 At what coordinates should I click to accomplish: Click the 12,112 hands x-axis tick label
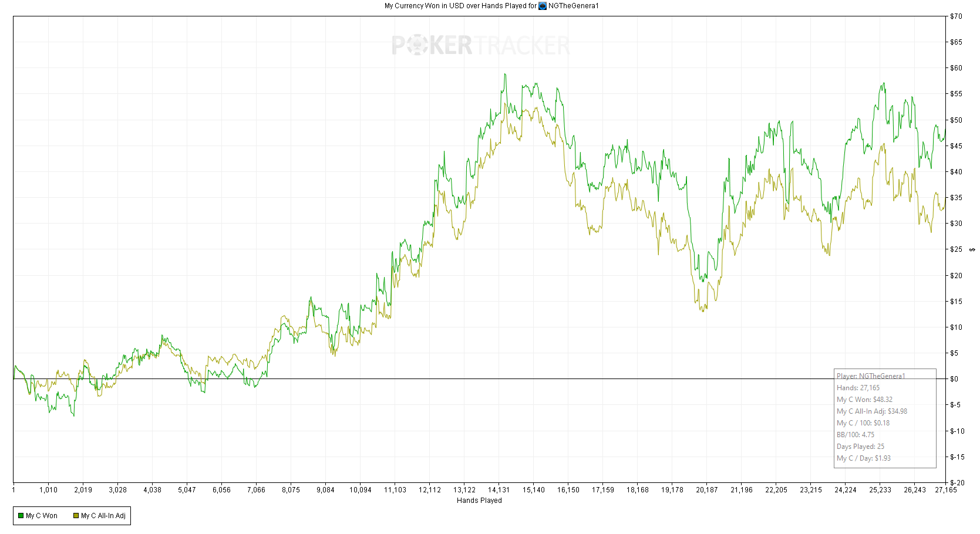(x=430, y=490)
